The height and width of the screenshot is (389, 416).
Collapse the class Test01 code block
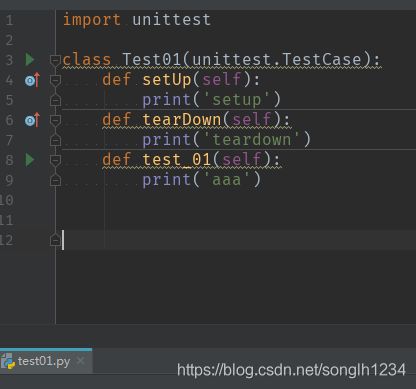click(55, 60)
